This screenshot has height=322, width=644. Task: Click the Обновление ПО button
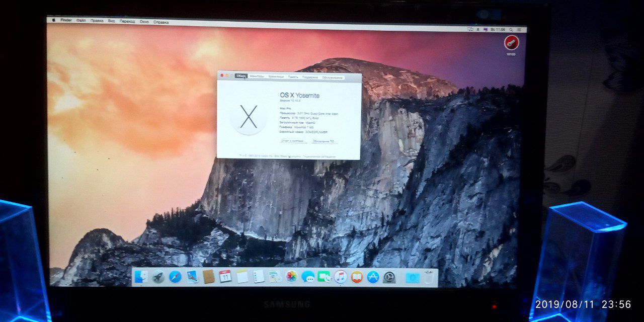point(324,141)
